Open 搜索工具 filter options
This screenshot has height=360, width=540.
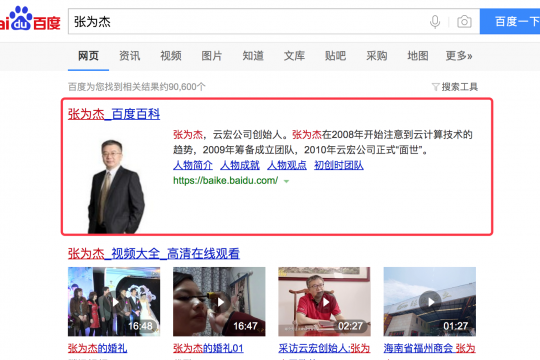coord(455,87)
